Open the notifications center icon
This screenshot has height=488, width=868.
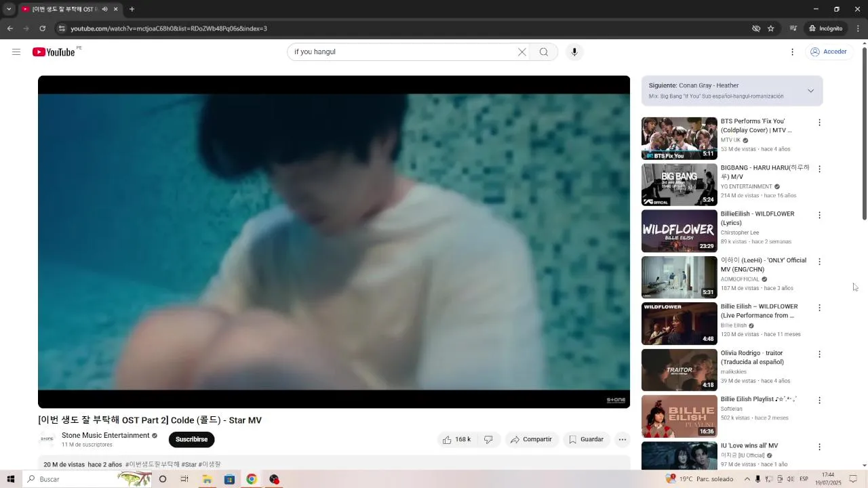click(854, 479)
